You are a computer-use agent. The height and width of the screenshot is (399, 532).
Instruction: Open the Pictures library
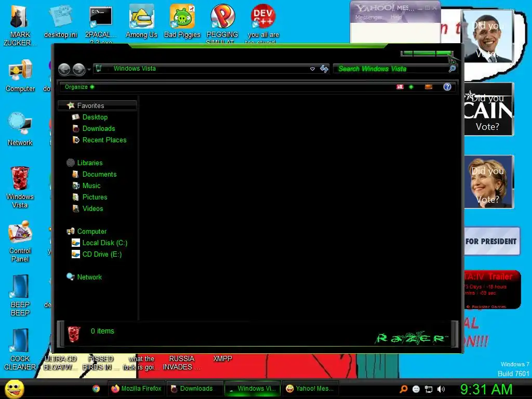coord(95,197)
